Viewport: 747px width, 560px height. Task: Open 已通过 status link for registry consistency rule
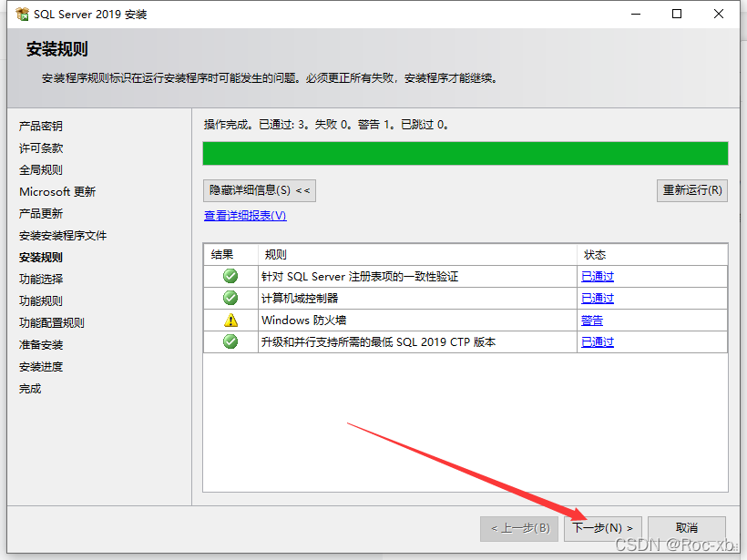point(597,277)
